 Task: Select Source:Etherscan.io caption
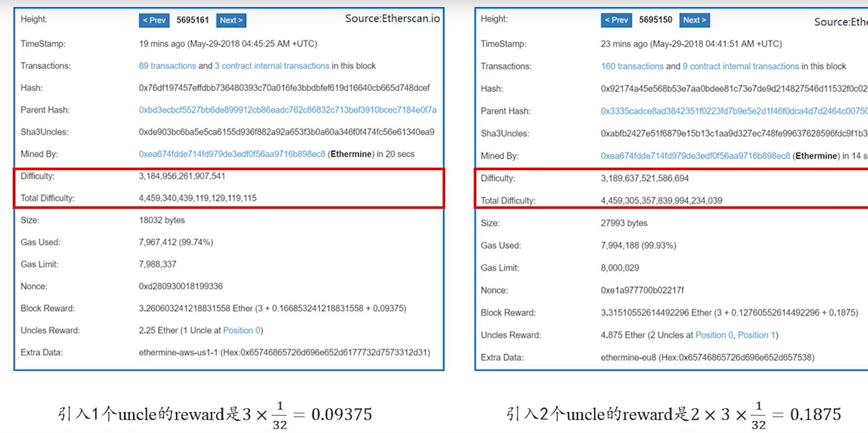[x=392, y=19]
